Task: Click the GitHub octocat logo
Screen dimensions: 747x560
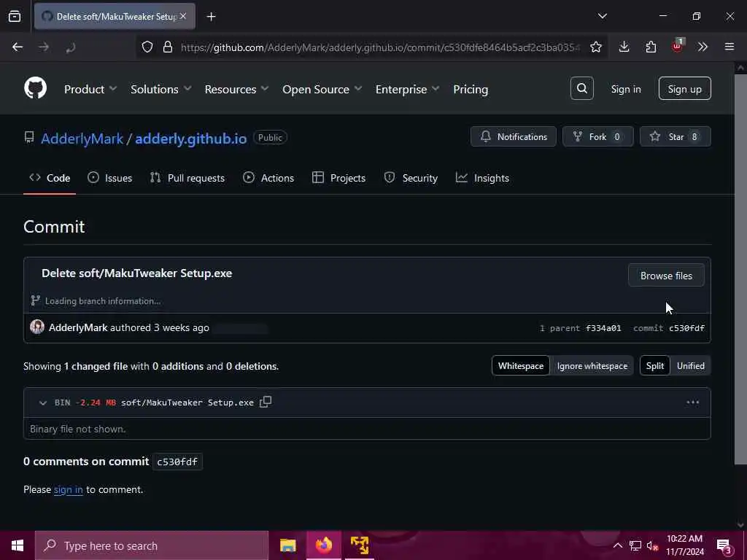Action: click(x=35, y=88)
